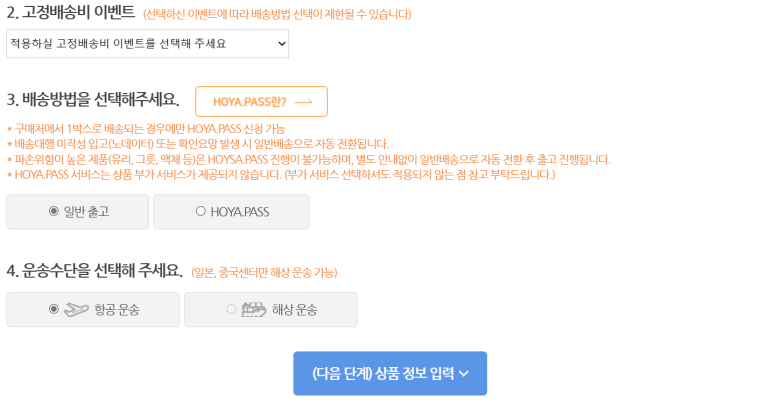
Task: Click the 2. 고정배송비 이벤트 heading
Action: (x=71, y=12)
